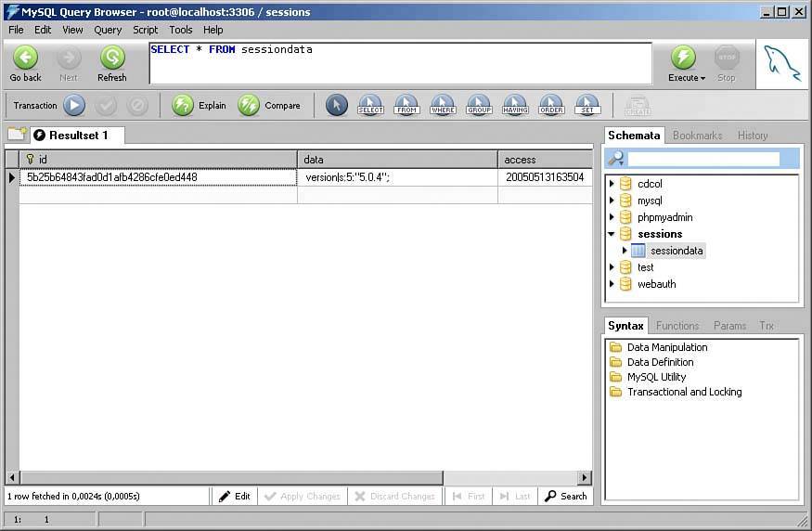Expand the phpmyadmin schema
This screenshot has width=812, height=531.
(612, 217)
